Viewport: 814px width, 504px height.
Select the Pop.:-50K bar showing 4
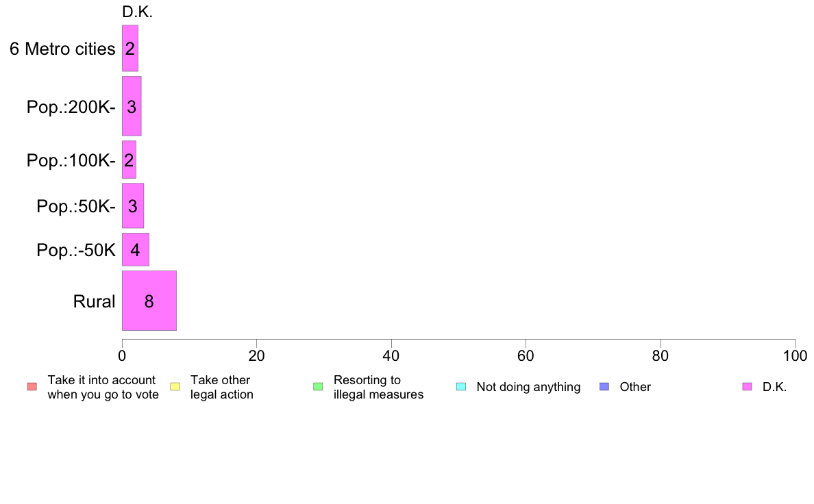click(136, 250)
